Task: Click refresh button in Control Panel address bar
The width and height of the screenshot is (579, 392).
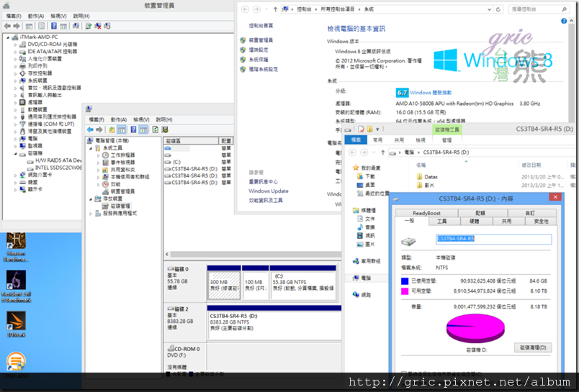Action: (498, 9)
